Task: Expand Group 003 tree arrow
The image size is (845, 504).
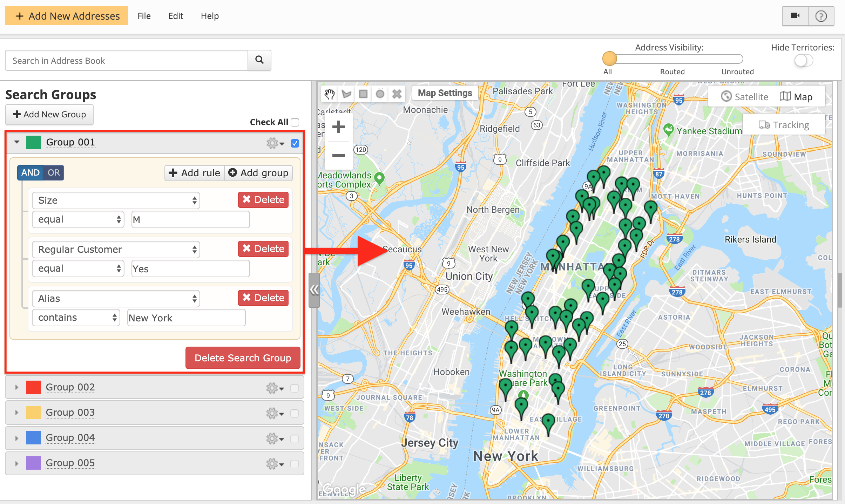Action: tap(16, 413)
